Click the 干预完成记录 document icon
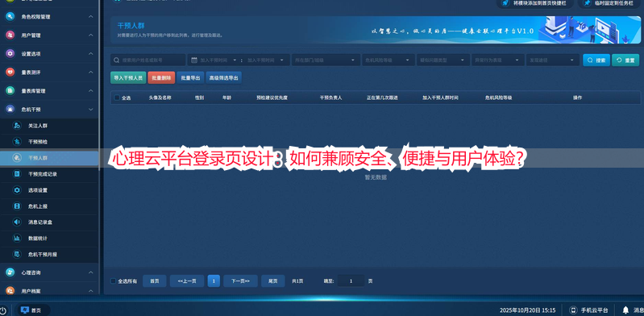Image resolution: width=644 pixels, height=316 pixels. [x=17, y=174]
